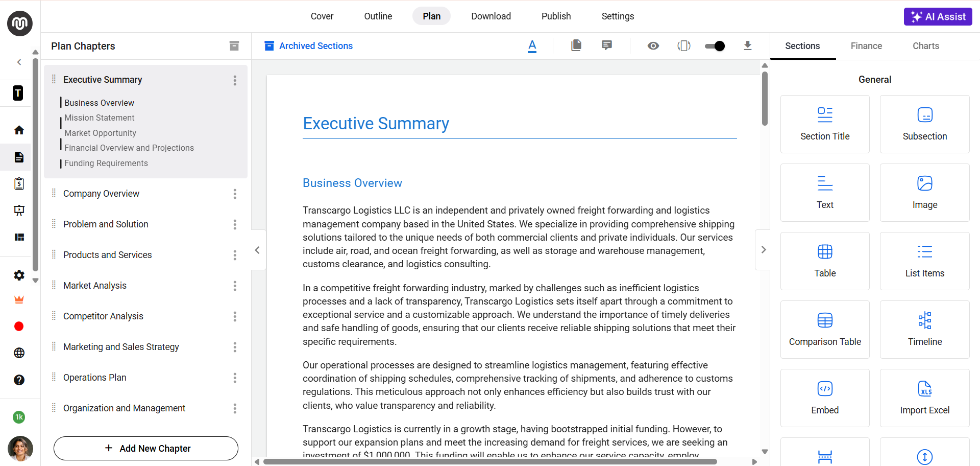Viewport: 980px width, 466px height.
Task: Open the black T workspace icon
Action: pyautogui.click(x=18, y=93)
